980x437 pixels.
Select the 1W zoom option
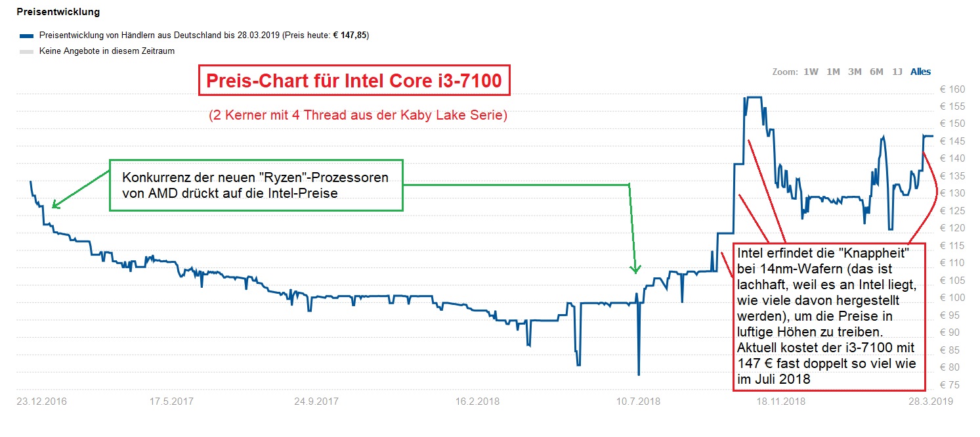[x=812, y=72]
